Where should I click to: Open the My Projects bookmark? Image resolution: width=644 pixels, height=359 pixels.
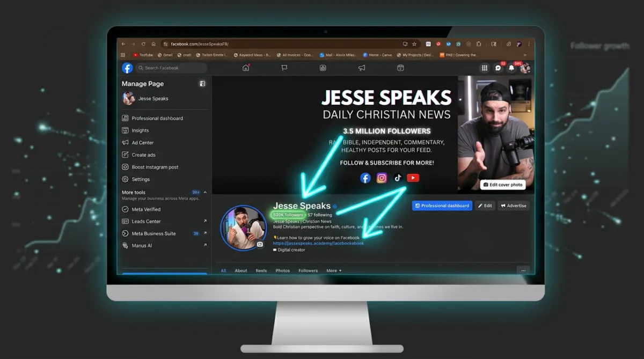click(415, 55)
